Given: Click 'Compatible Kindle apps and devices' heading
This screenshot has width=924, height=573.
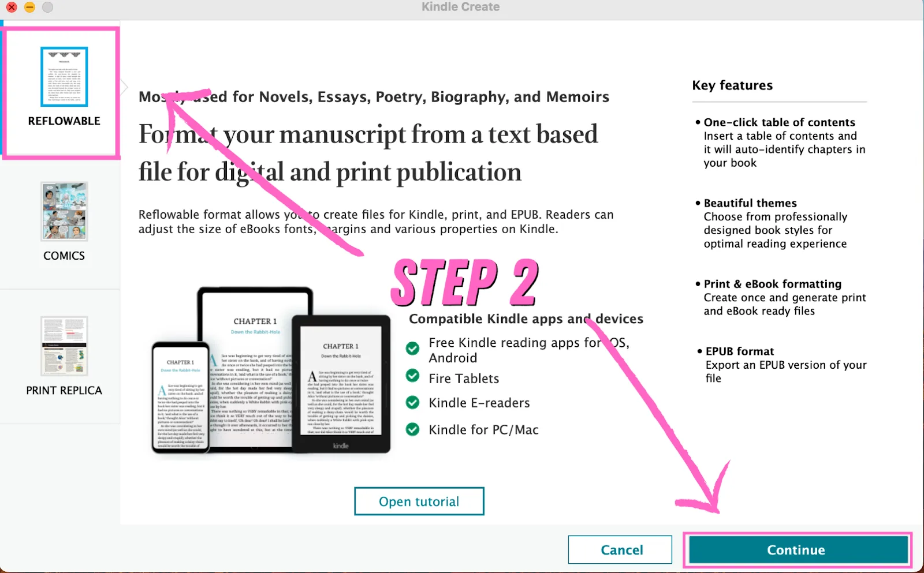Looking at the screenshot, I should (x=526, y=319).
